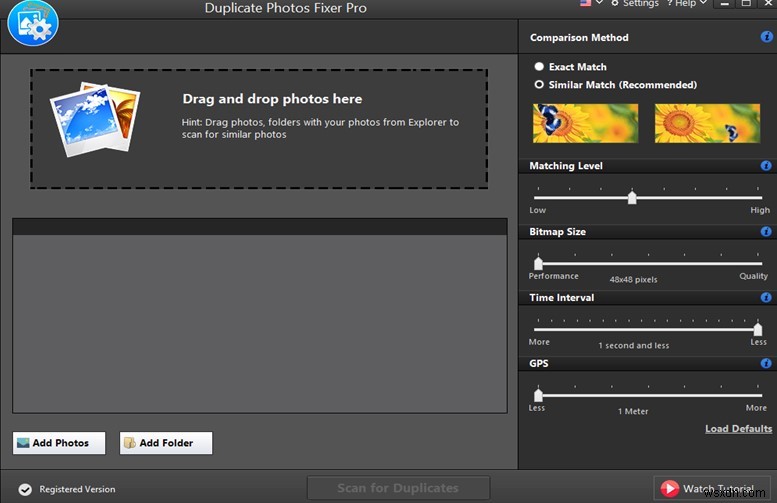Viewport: 777px width, 503px height.
Task: Click the Time Interval slider handle
Action: coord(757,329)
